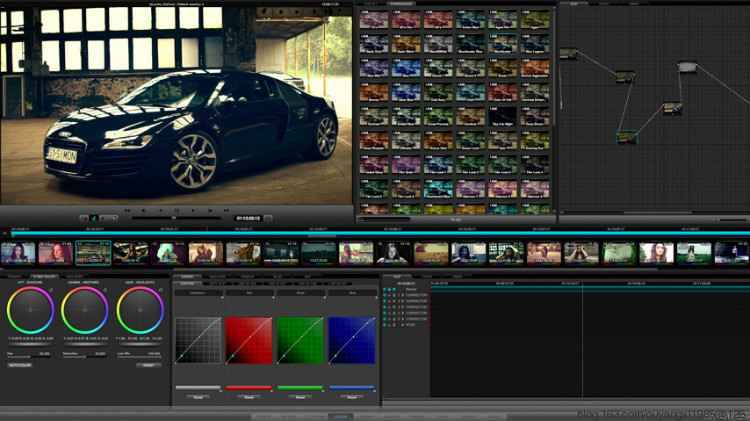Screen dimensions: 750x421
Task: Click inside the Luminance curve editor
Action: (198, 340)
